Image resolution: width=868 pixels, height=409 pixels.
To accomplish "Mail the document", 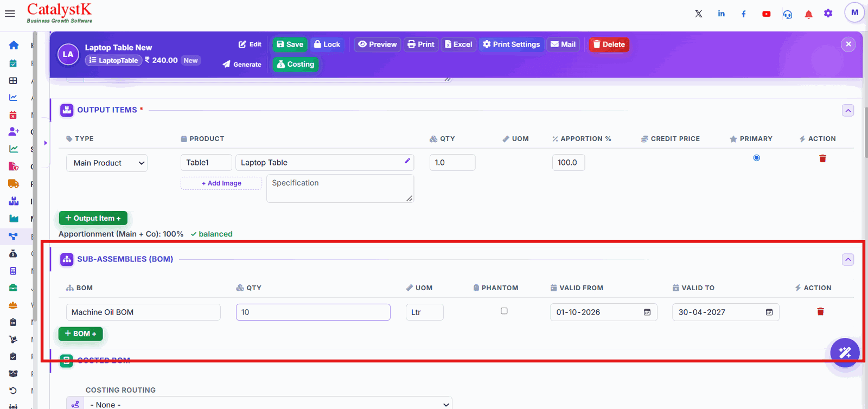I will [563, 44].
